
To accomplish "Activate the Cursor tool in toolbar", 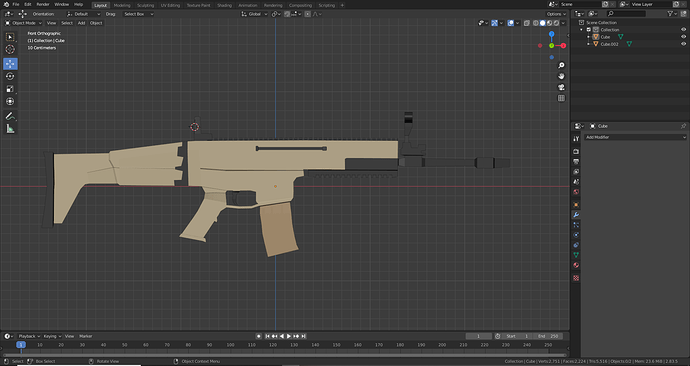I will click(x=10, y=49).
